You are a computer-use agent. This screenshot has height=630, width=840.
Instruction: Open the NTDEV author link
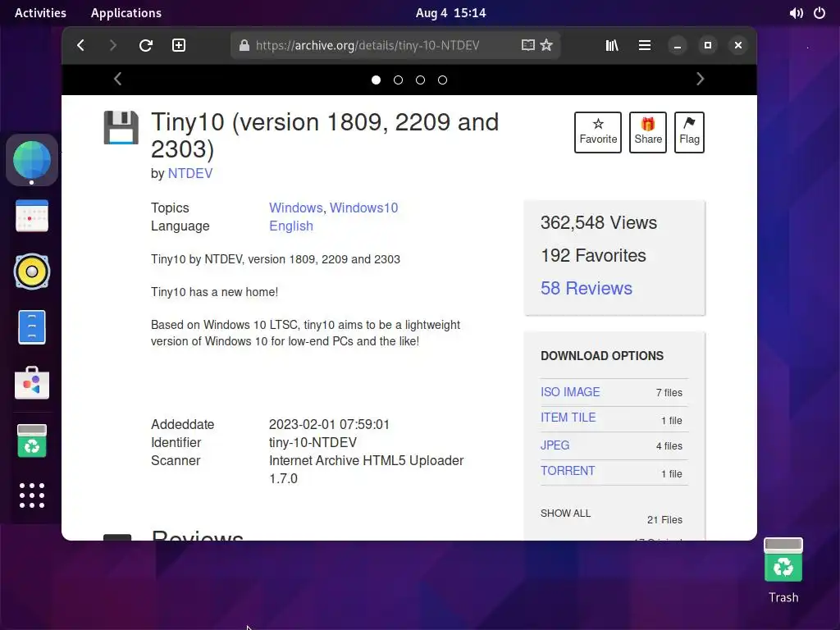click(190, 174)
